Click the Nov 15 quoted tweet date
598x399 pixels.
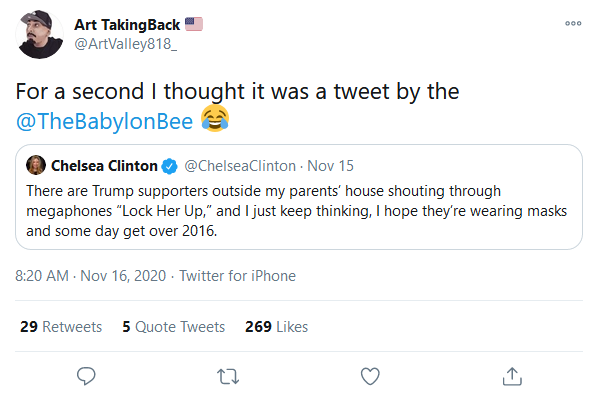331,166
